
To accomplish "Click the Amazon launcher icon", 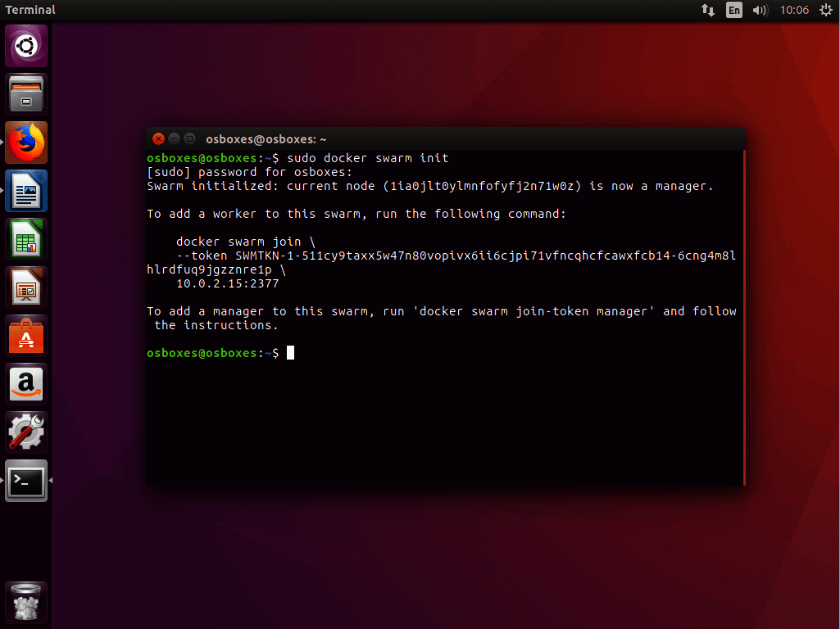I will click(26, 384).
